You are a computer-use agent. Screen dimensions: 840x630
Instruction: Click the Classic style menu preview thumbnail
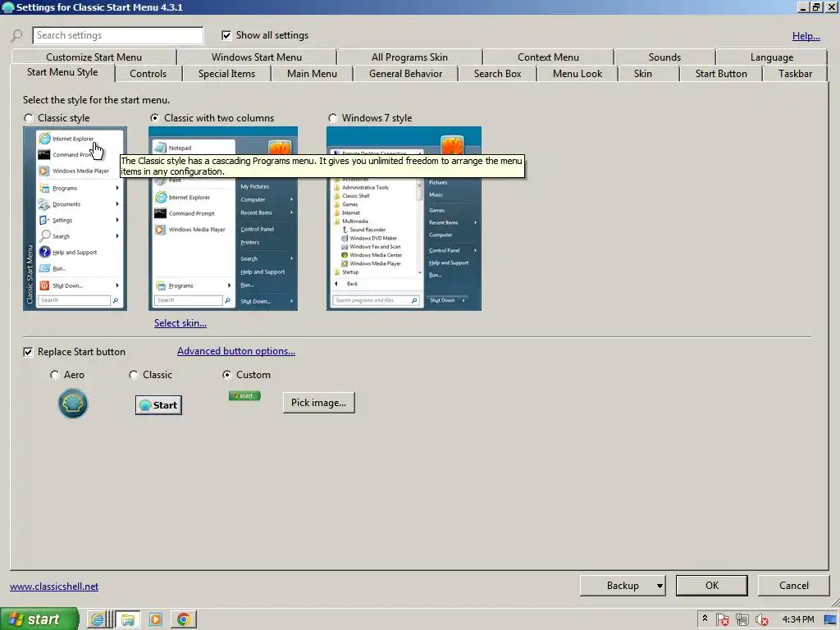click(75, 218)
